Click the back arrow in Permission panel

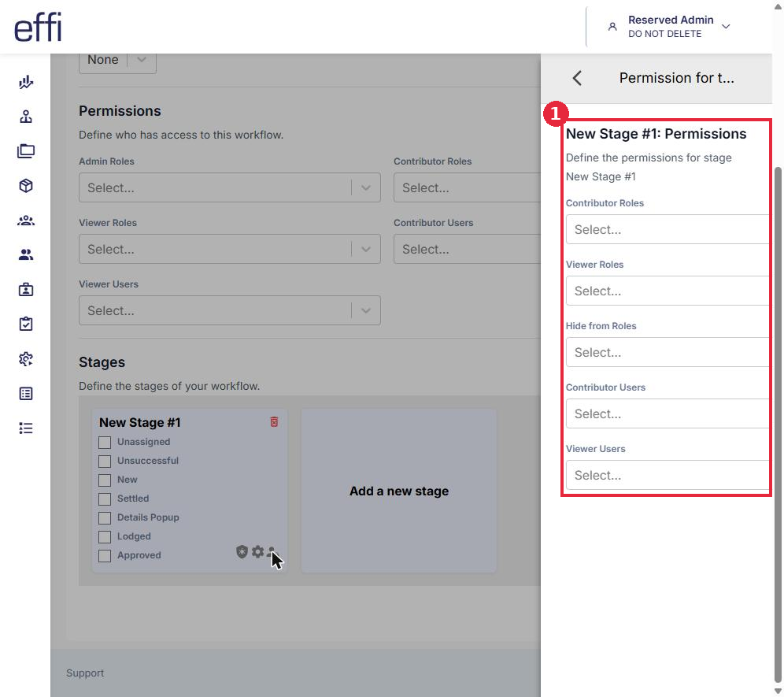578,78
